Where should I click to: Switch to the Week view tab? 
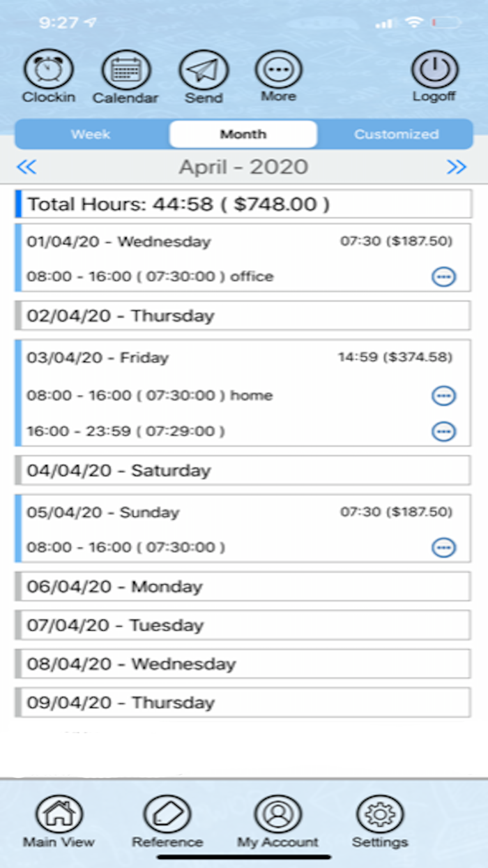click(x=90, y=134)
